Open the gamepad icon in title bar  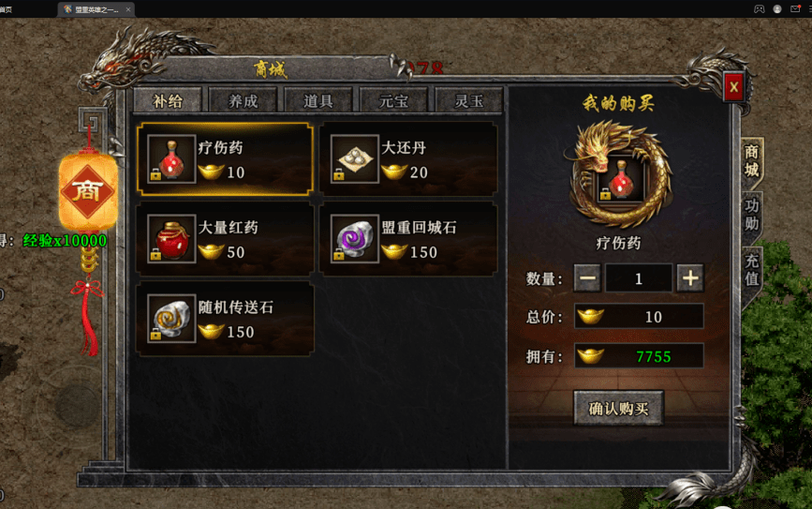point(760,8)
